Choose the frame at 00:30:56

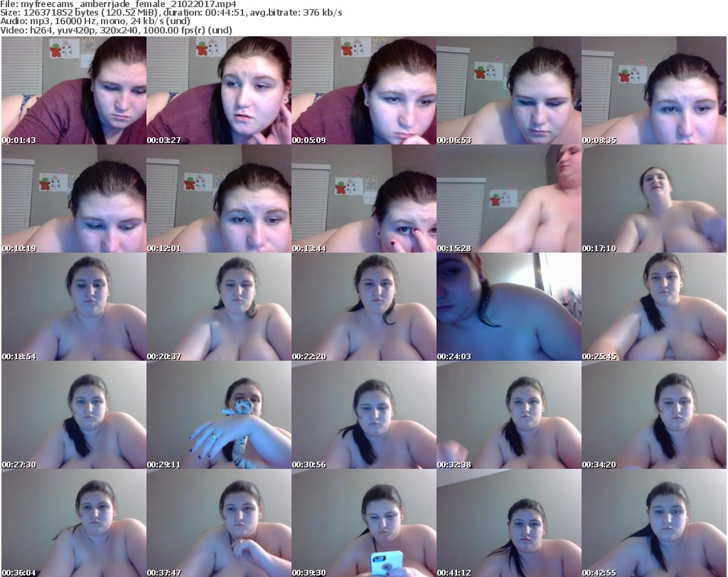[364, 415]
